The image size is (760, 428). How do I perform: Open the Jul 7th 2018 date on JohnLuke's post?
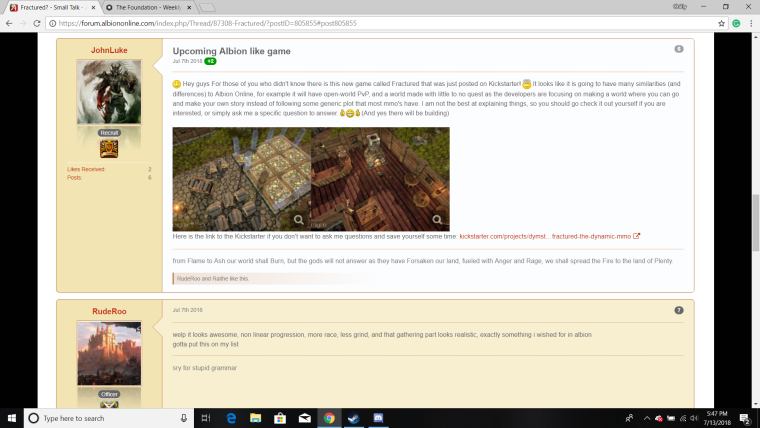pyautogui.click(x=187, y=61)
